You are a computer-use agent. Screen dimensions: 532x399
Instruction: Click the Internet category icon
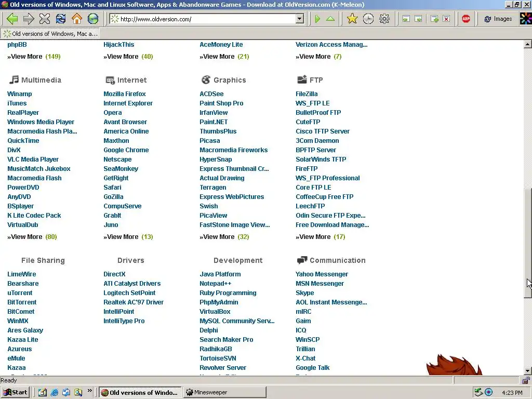110,80
